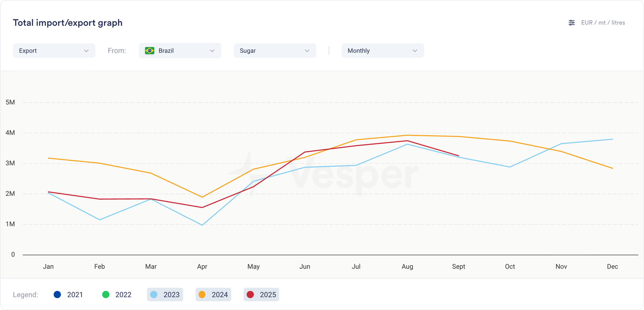Click the EUR / mt / litres units link
Viewport: 644px width, 310px height.
(x=603, y=23)
